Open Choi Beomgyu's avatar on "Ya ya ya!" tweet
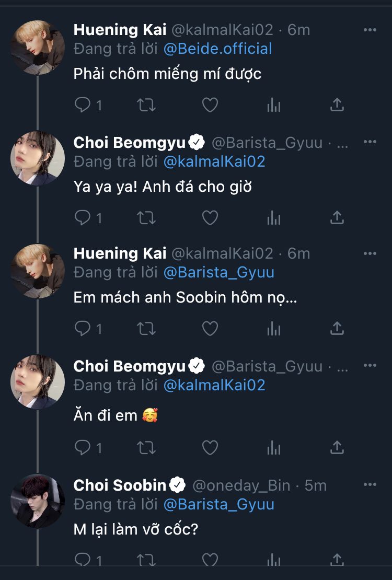 pyautogui.click(x=38, y=158)
